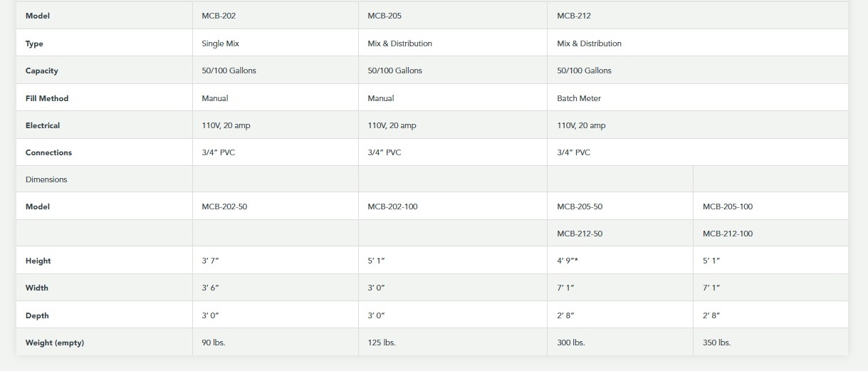Click the MCB-212-100 model cell
The height and width of the screenshot is (371, 868).
(728, 234)
